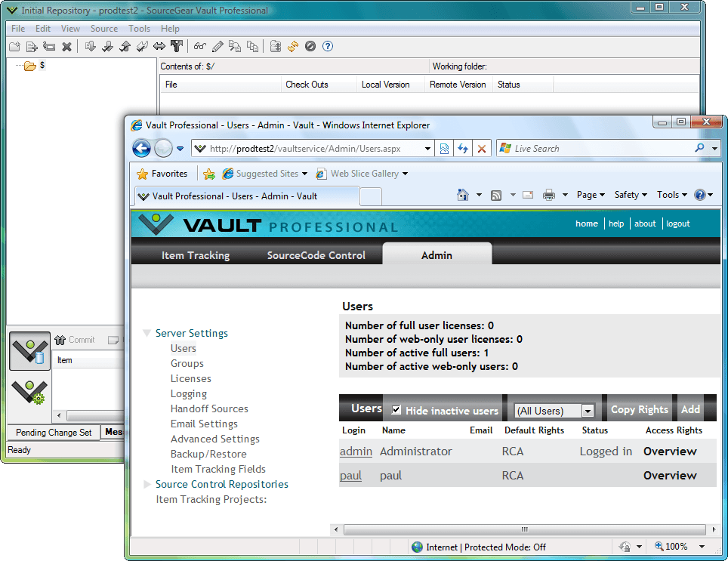Image resolution: width=728 pixels, height=561 pixels.
Task: Open the address bar URL dropdown arrow
Action: pyautogui.click(x=427, y=149)
